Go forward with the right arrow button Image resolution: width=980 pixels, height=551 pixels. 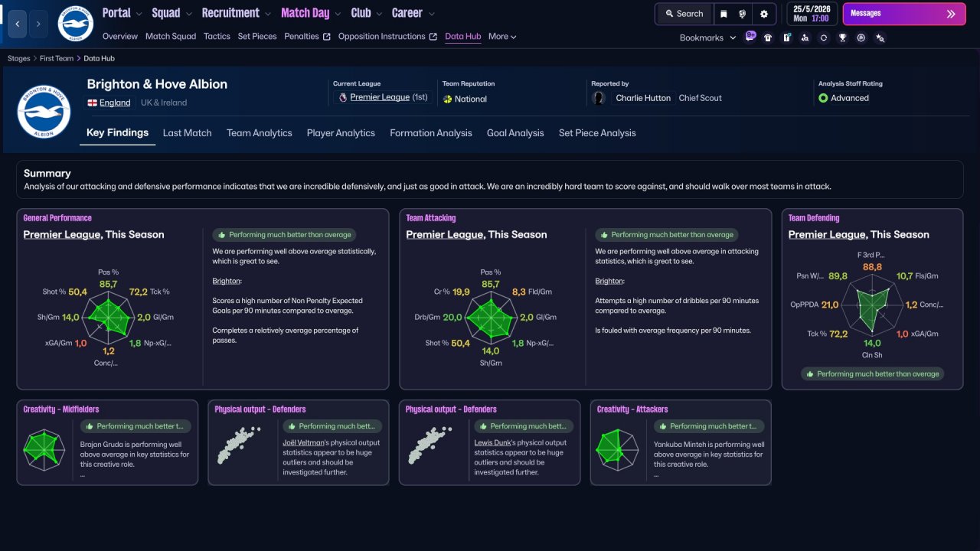click(39, 24)
